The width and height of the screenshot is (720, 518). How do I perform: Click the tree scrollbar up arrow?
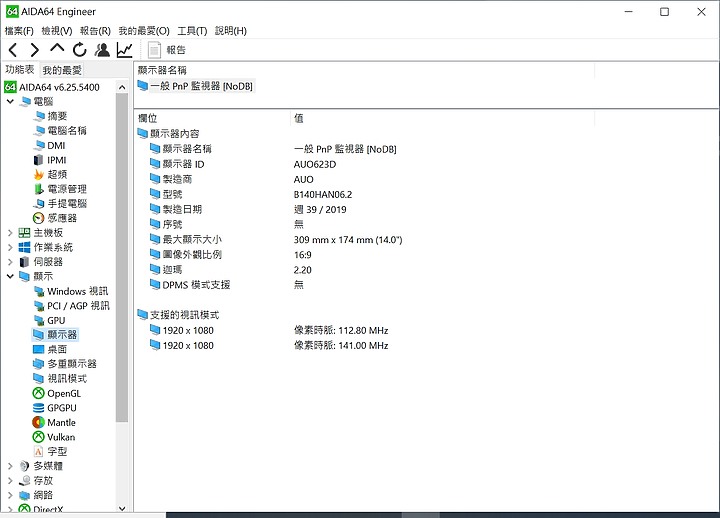(x=122, y=87)
